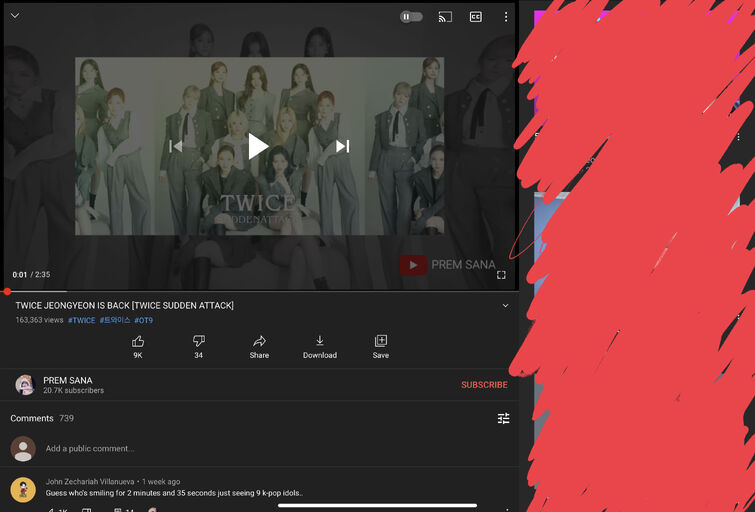Focus the Add a public comment field
The image size is (755, 512).
pos(90,448)
